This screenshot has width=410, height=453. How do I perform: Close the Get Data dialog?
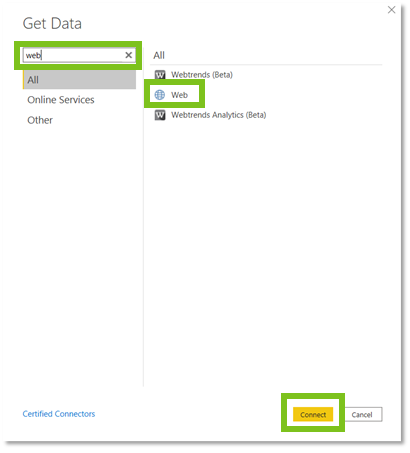[391, 10]
